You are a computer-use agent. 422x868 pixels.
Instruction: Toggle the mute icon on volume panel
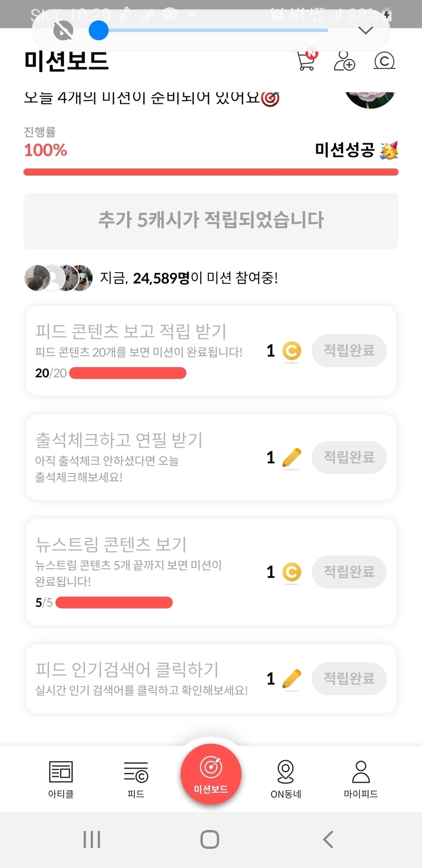63,31
